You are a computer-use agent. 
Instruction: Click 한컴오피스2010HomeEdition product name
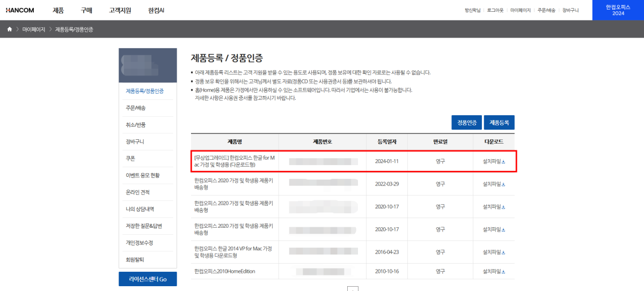pyautogui.click(x=225, y=271)
